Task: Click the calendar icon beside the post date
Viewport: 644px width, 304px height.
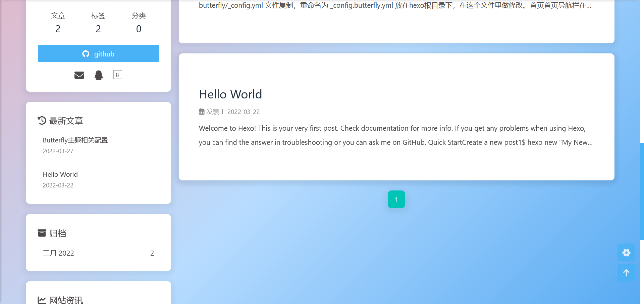Action: tap(201, 111)
